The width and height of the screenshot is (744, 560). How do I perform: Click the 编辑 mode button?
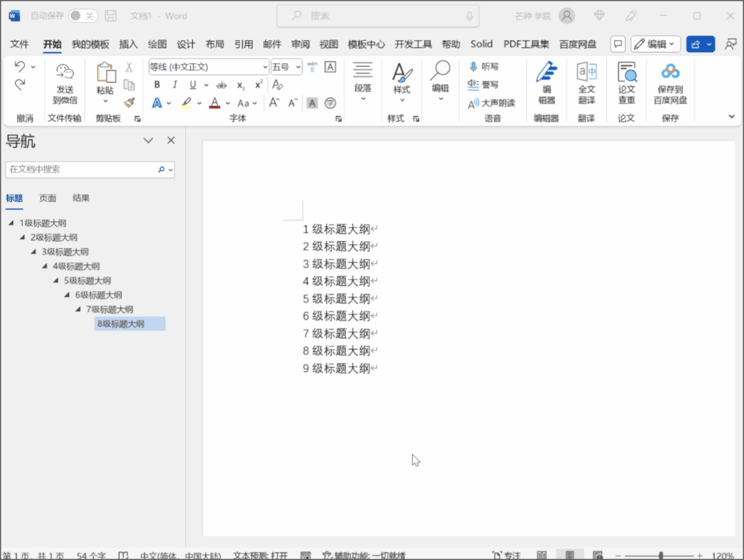coord(655,44)
